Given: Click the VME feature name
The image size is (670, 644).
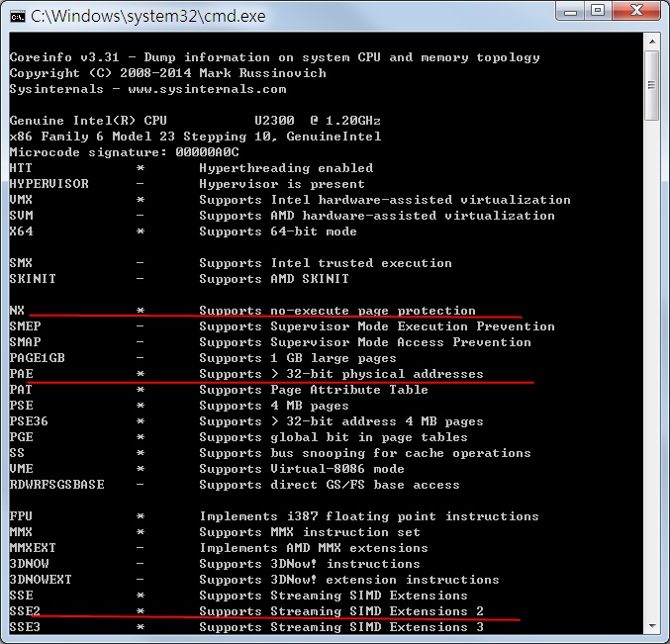Looking at the screenshot, I should click(21, 469).
